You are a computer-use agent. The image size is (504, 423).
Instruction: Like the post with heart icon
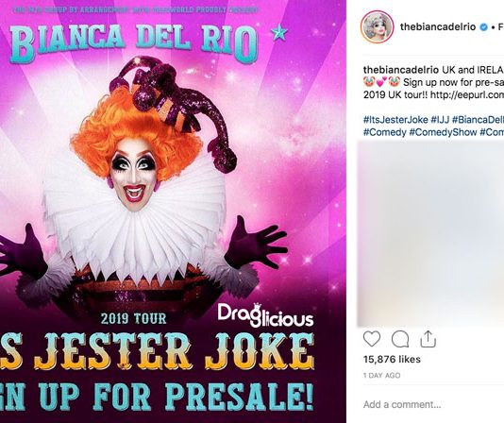tap(372, 339)
